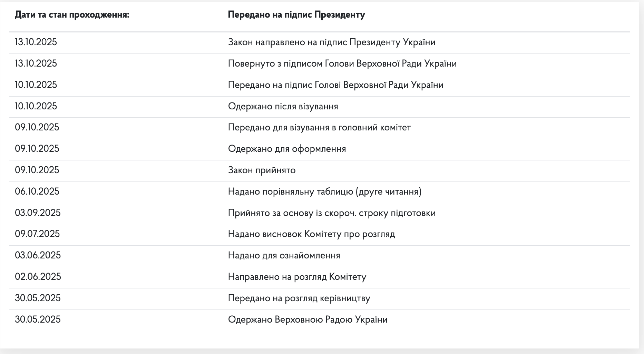This screenshot has height=354, width=644.
Task: Click 'Надано порівняльну таблицю (друге читання)' row
Action: 324,191
